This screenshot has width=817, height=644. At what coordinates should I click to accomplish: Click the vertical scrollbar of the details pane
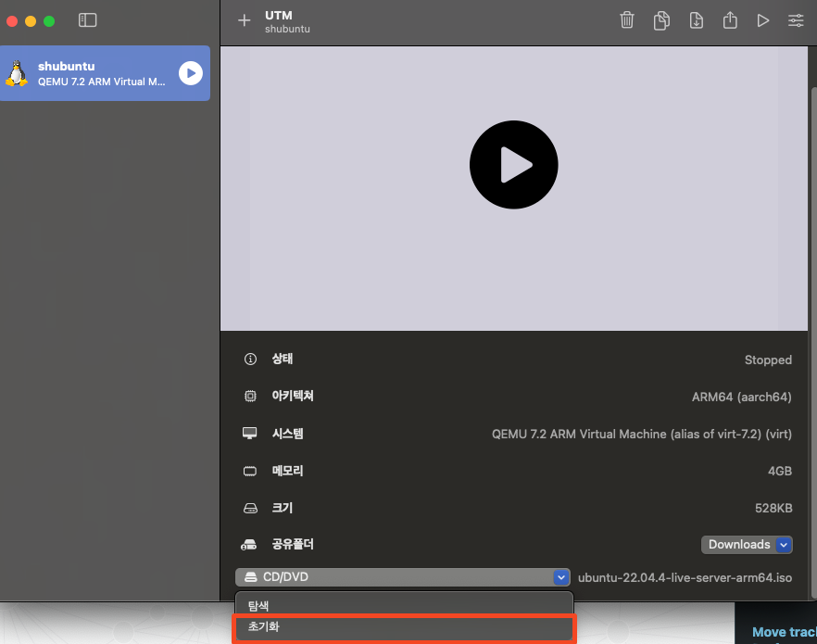tap(813, 344)
